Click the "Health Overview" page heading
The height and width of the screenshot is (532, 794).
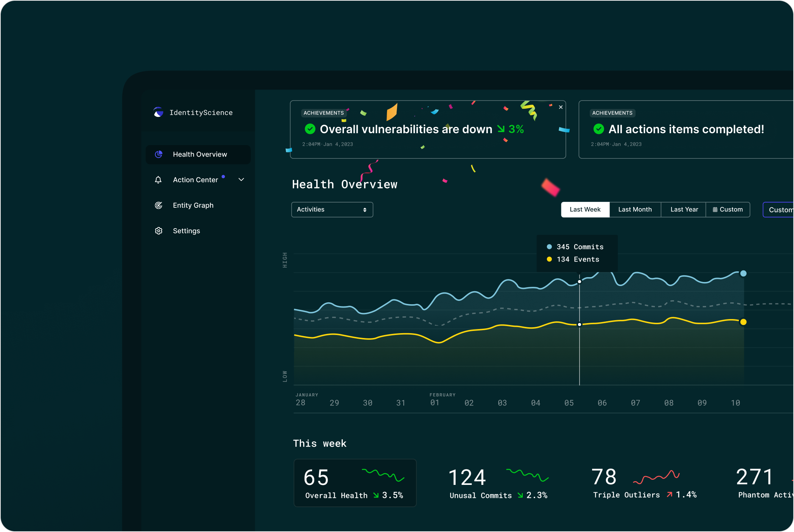(345, 184)
